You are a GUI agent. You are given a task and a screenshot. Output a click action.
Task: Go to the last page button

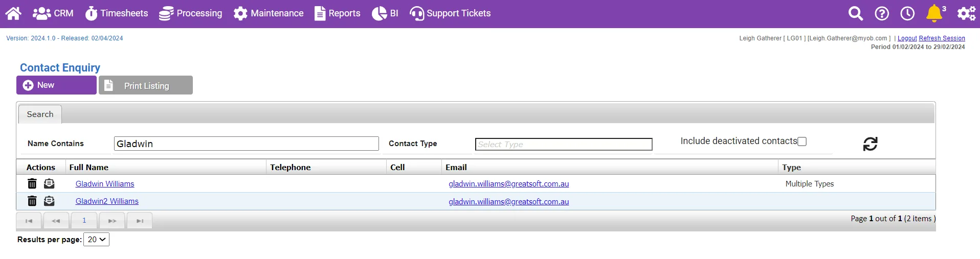click(140, 221)
